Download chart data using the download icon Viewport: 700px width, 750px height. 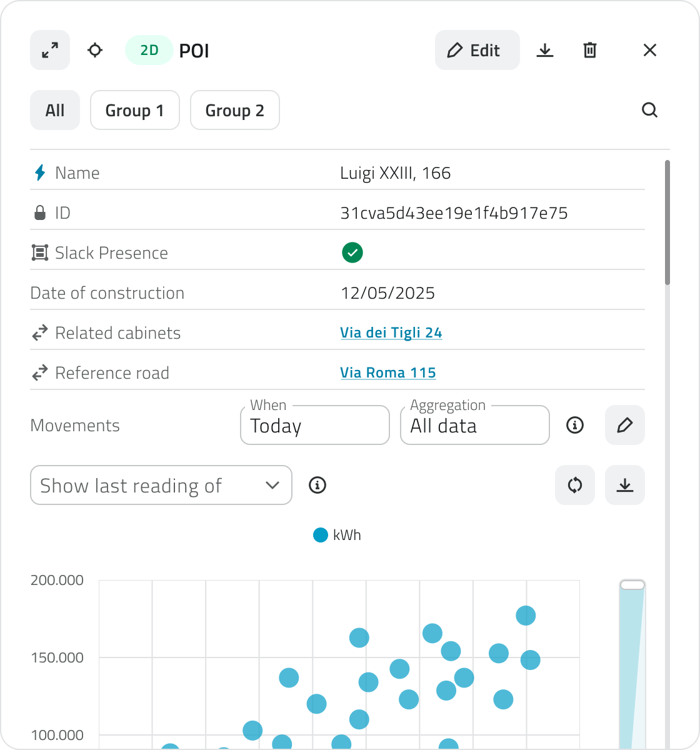625,485
